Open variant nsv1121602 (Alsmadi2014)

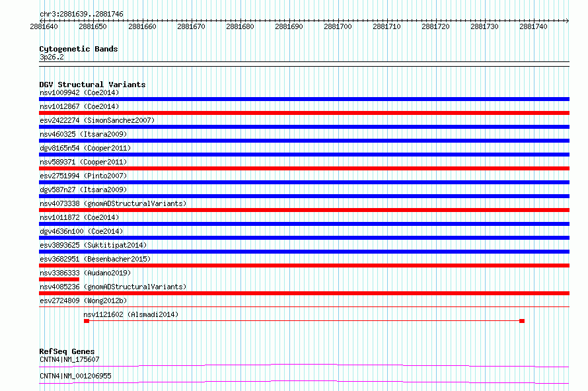(131, 314)
